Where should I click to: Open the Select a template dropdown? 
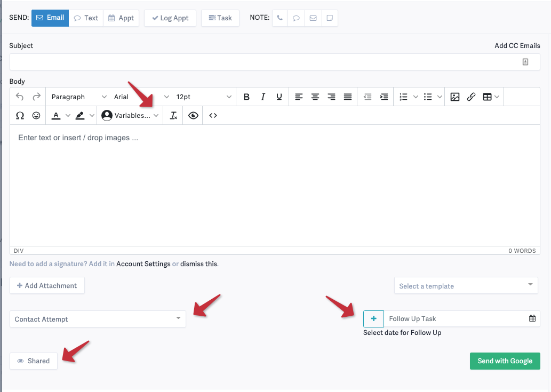465,285
